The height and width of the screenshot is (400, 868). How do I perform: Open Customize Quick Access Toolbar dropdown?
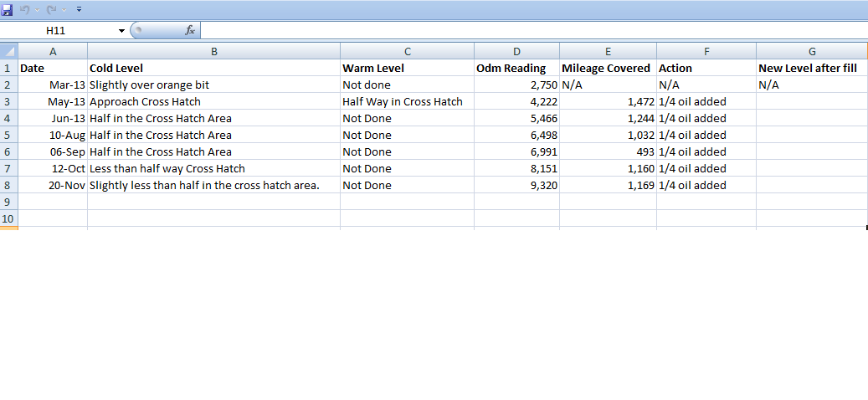(79, 9)
